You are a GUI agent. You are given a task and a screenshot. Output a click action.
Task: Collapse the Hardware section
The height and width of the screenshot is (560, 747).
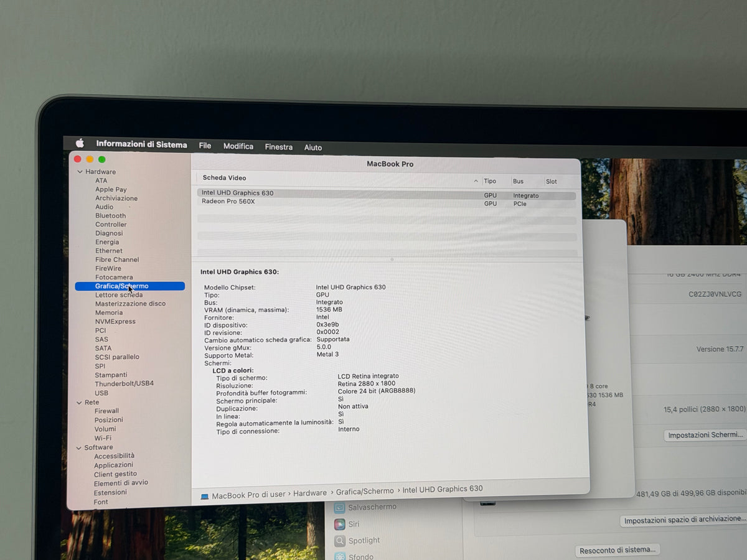pos(80,172)
